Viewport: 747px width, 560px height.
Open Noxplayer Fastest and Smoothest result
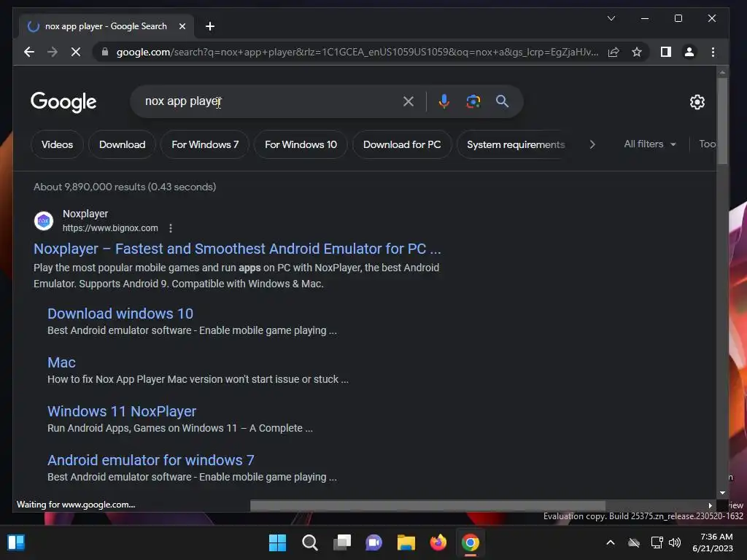click(237, 249)
